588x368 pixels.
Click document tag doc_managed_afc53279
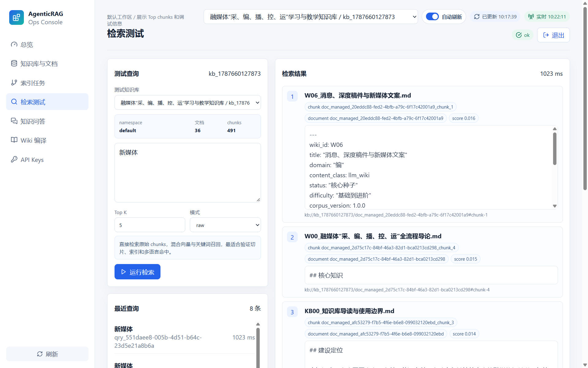pos(376,334)
